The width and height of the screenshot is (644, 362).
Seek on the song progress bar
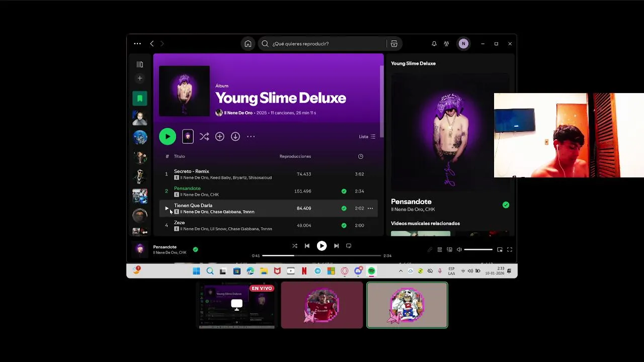(x=321, y=255)
